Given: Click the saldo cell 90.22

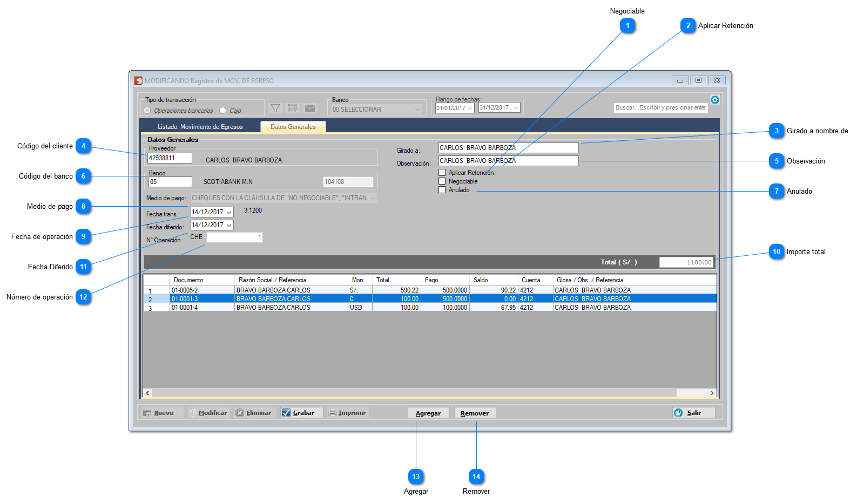Looking at the screenshot, I should [x=494, y=290].
